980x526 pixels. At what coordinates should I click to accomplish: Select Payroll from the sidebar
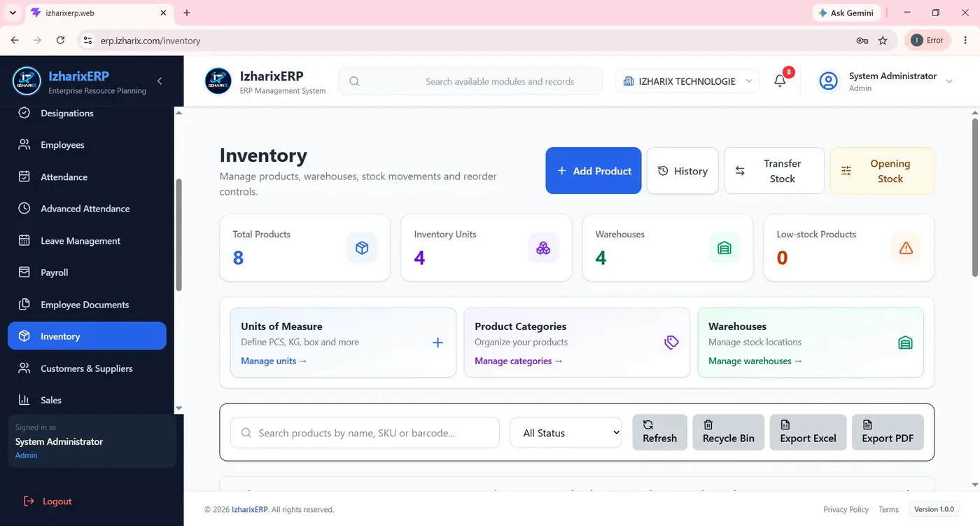[x=87, y=272]
